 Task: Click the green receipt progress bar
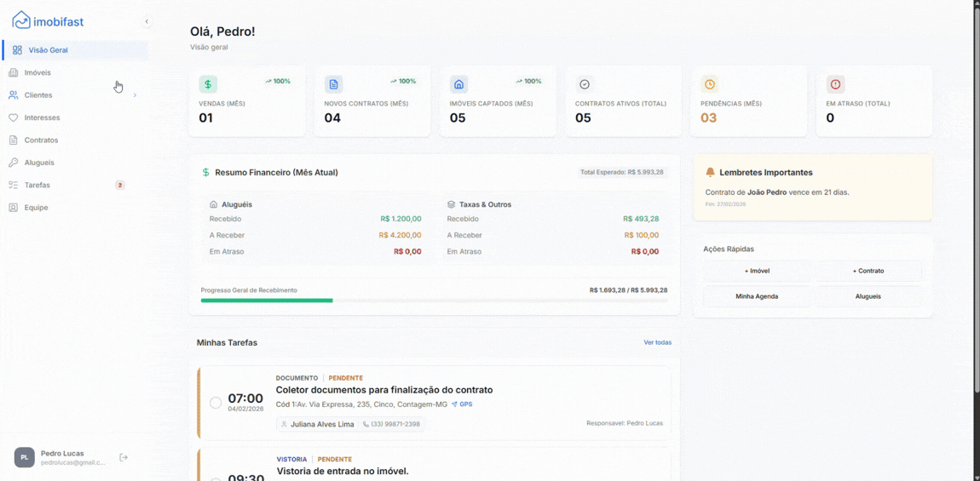(267, 301)
